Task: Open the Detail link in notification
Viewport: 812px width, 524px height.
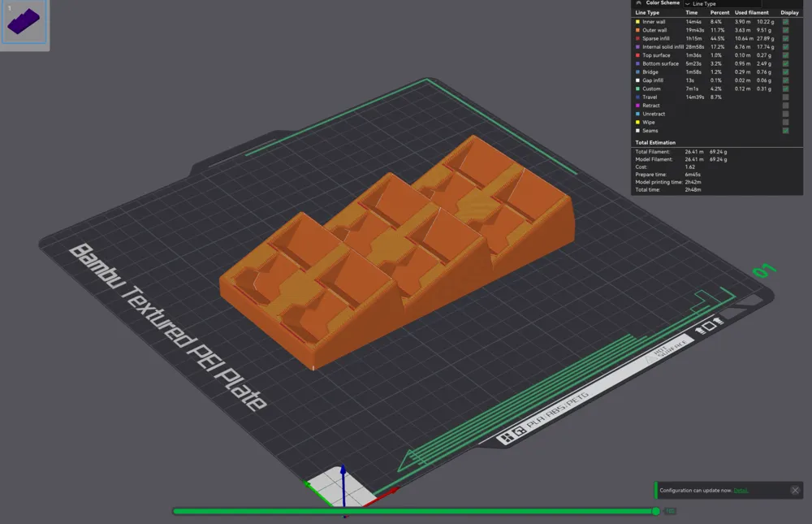Action: pyautogui.click(x=741, y=491)
